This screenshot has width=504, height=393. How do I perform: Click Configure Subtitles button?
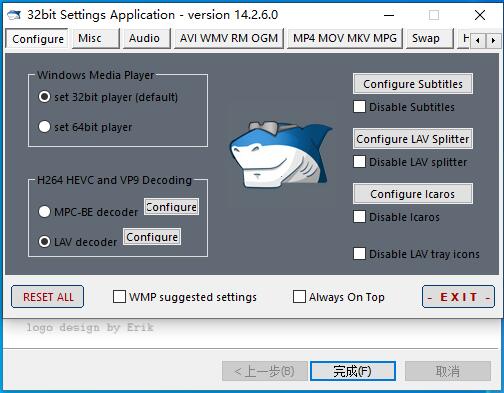[413, 84]
